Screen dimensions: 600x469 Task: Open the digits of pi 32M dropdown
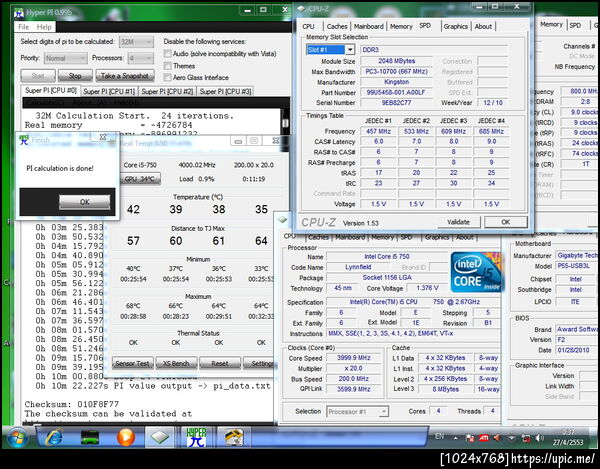point(136,42)
